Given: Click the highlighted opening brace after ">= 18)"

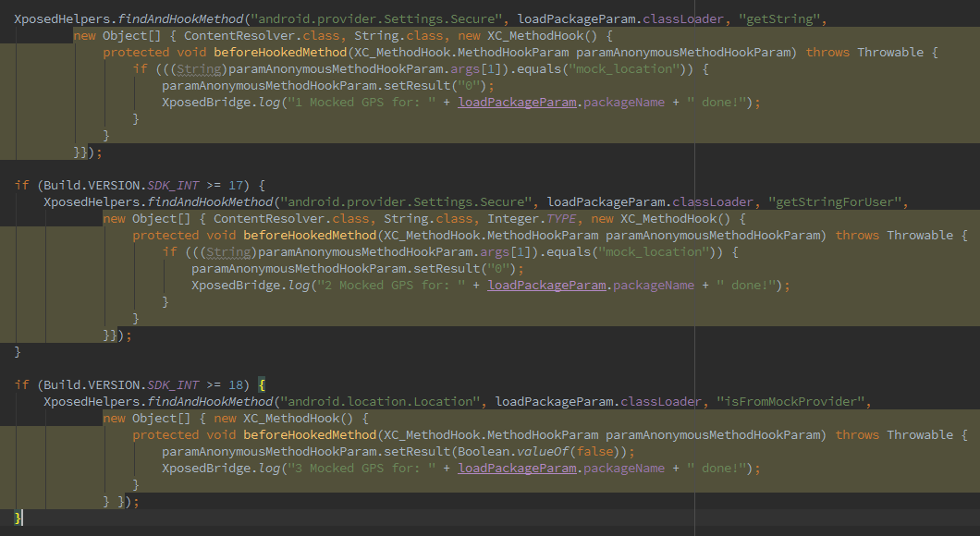Looking at the screenshot, I should 262,384.
